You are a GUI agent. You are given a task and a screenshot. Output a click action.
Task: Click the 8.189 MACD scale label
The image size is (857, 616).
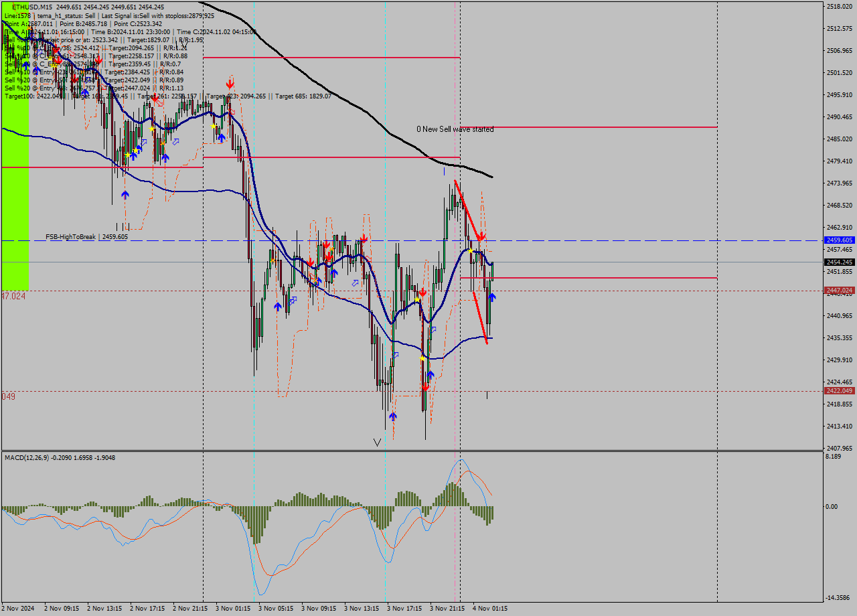coord(834,457)
